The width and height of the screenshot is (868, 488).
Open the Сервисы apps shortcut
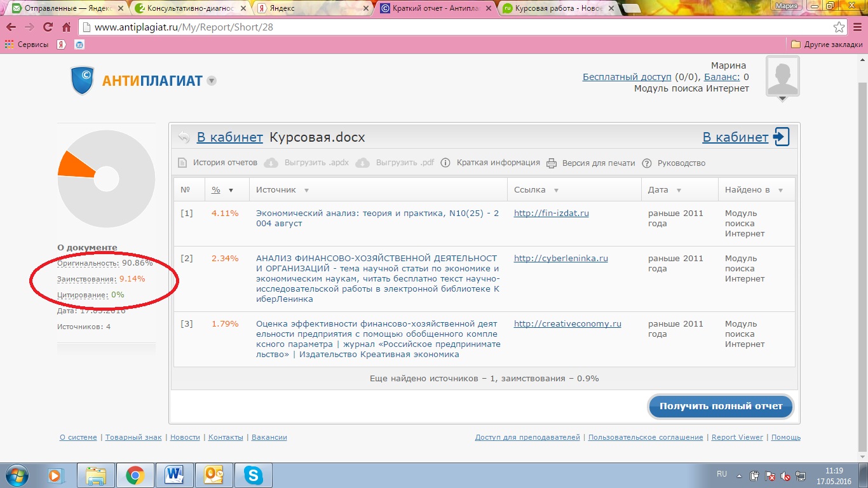coord(27,44)
